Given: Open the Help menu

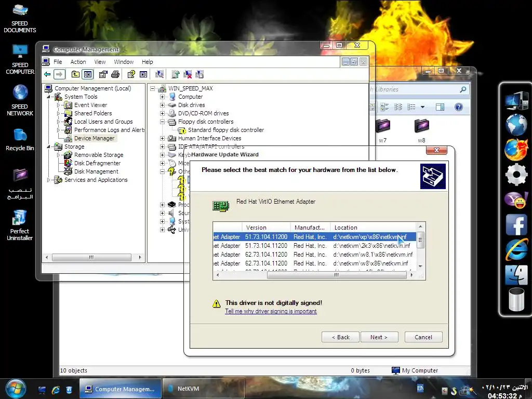Looking at the screenshot, I should (x=147, y=62).
